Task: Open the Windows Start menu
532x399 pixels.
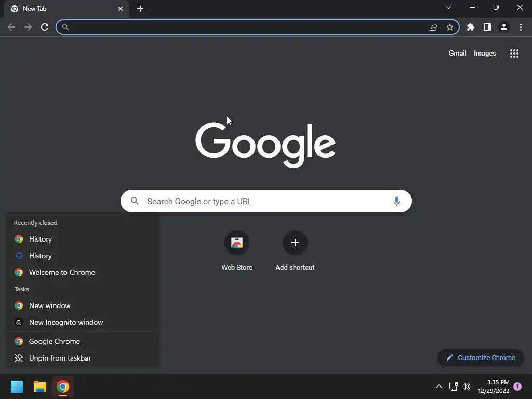Action: (17, 387)
